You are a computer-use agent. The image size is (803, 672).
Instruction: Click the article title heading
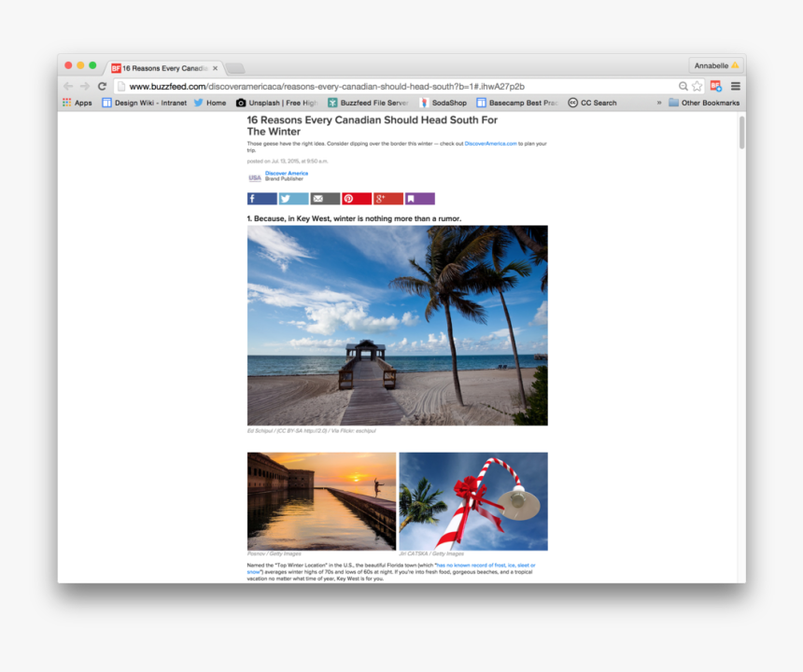pyautogui.click(x=373, y=126)
